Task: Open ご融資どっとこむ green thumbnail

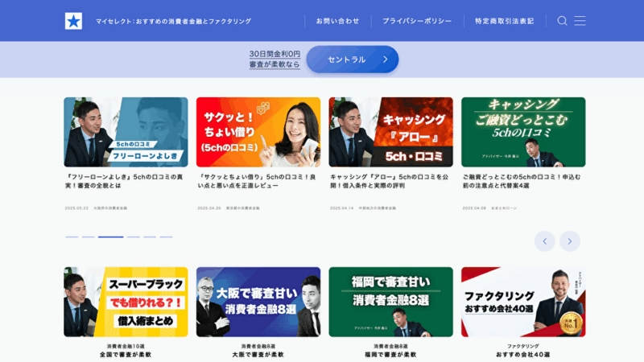Action: click(x=523, y=132)
